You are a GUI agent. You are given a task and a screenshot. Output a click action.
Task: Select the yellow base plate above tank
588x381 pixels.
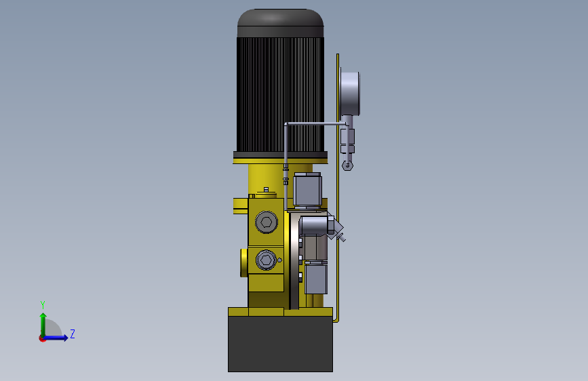(x=280, y=312)
